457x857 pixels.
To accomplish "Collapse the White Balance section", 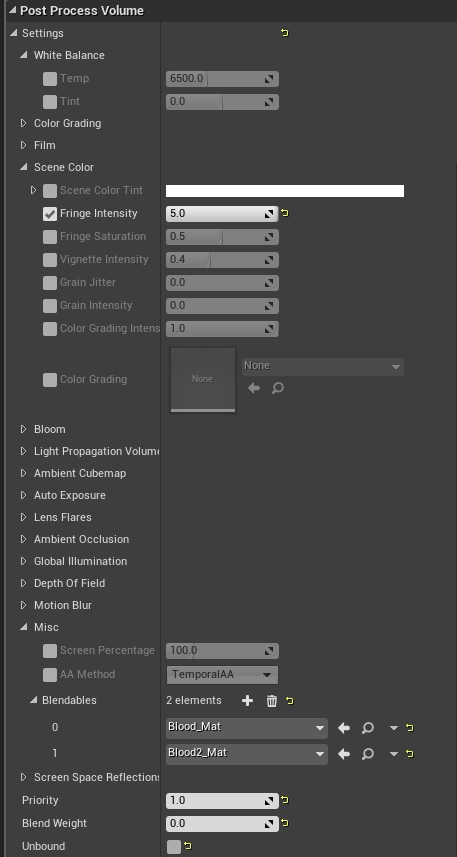I will pyautogui.click(x=23, y=55).
